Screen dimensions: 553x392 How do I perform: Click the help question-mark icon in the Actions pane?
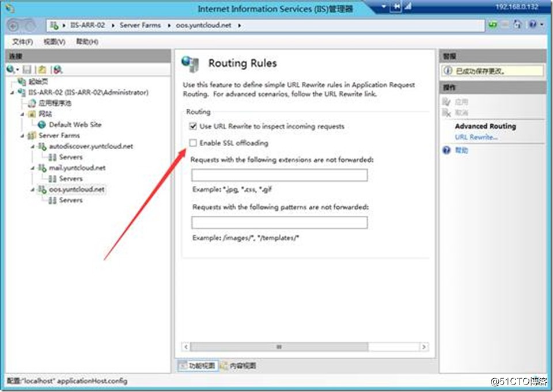(446, 150)
